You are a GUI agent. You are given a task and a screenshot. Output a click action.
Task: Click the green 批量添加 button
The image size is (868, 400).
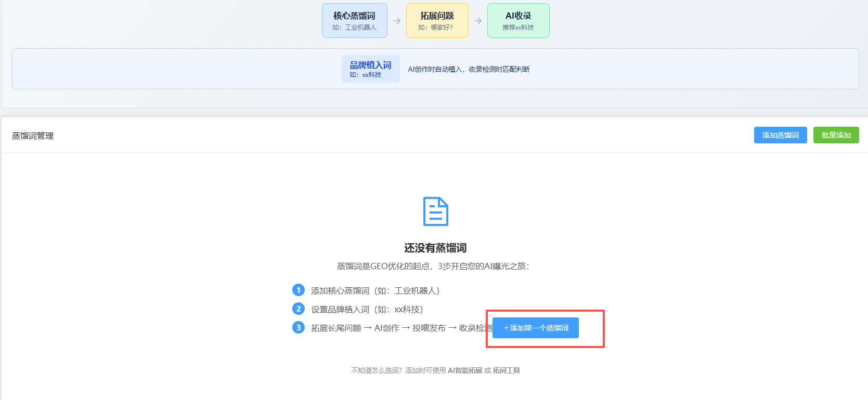pos(836,135)
